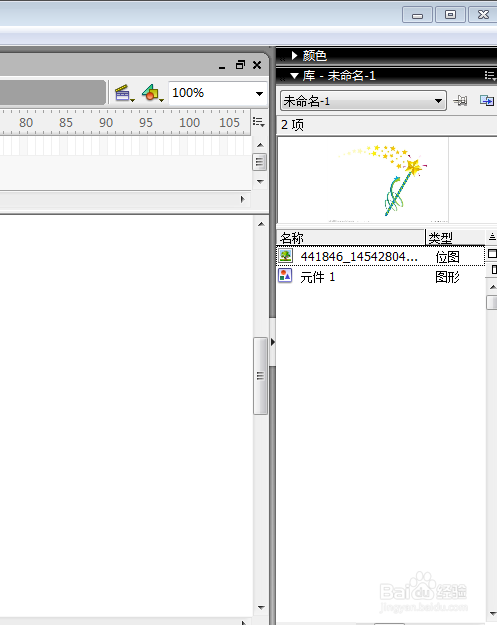Click the 图形 type cell

(447, 277)
